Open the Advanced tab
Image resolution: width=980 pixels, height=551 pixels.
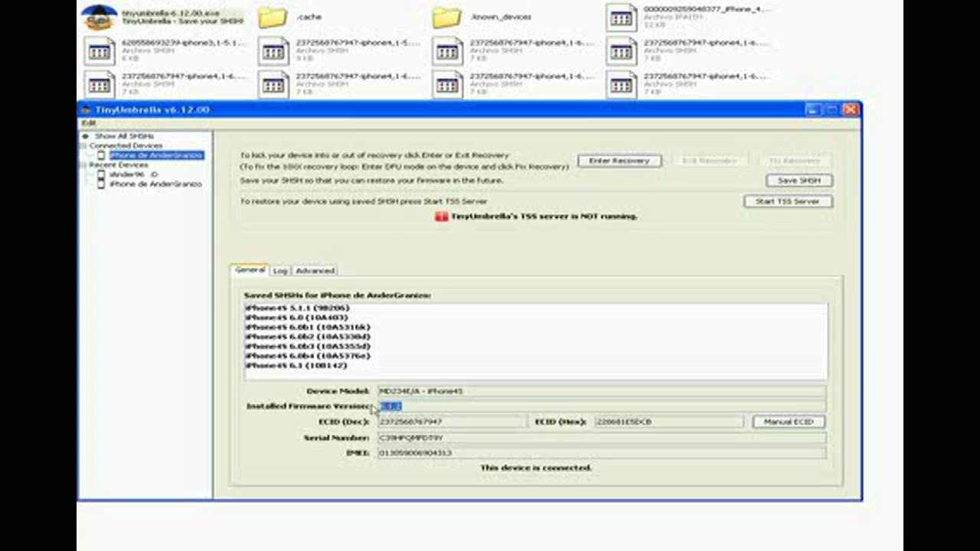(315, 270)
